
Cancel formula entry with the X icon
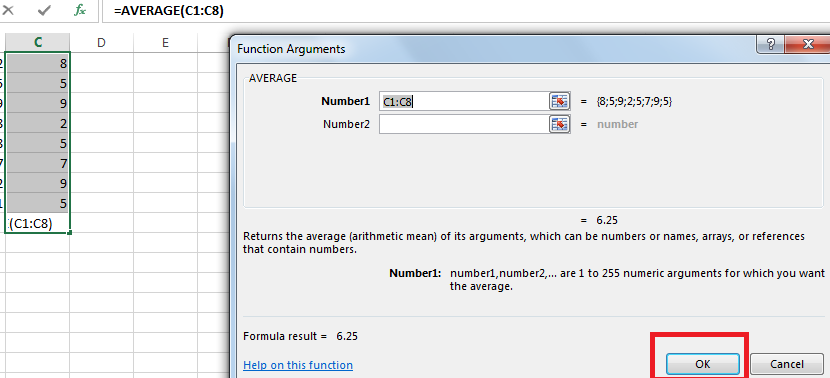8,11
